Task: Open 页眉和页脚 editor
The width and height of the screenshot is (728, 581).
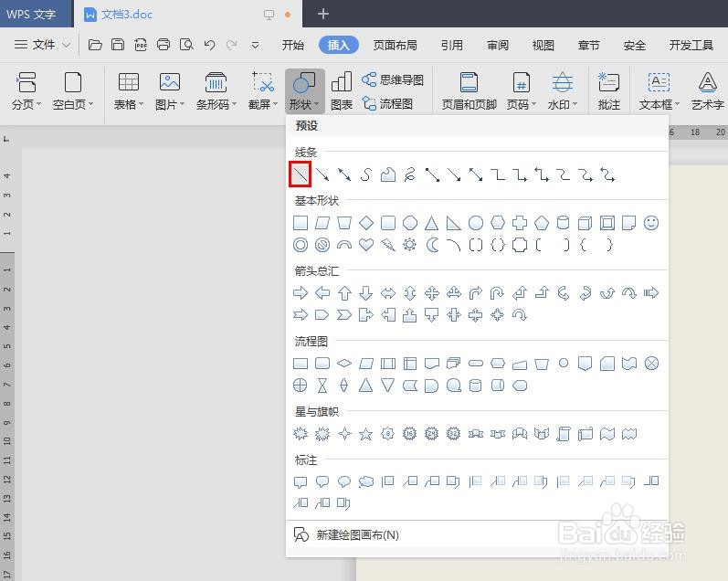Action: (x=469, y=91)
